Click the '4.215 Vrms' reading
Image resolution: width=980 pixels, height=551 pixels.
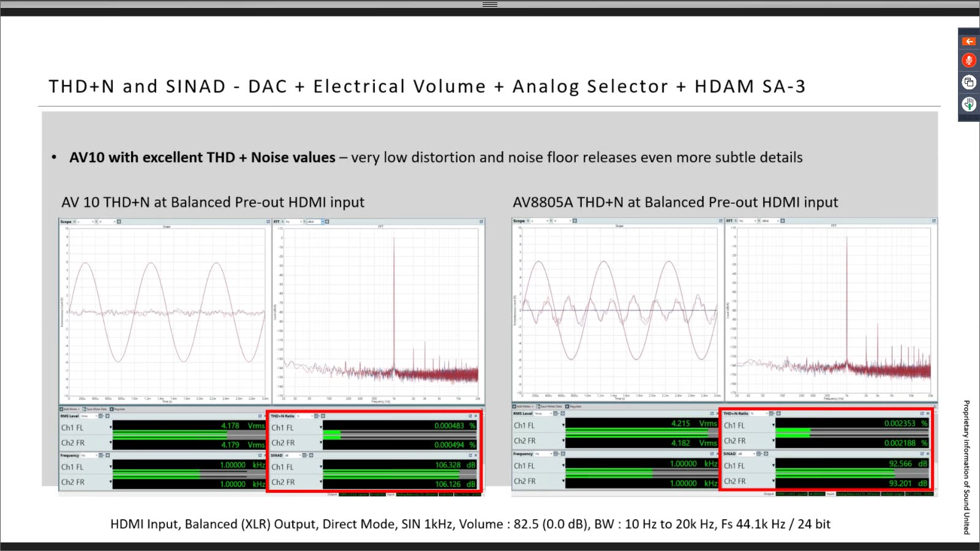coord(694,423)
